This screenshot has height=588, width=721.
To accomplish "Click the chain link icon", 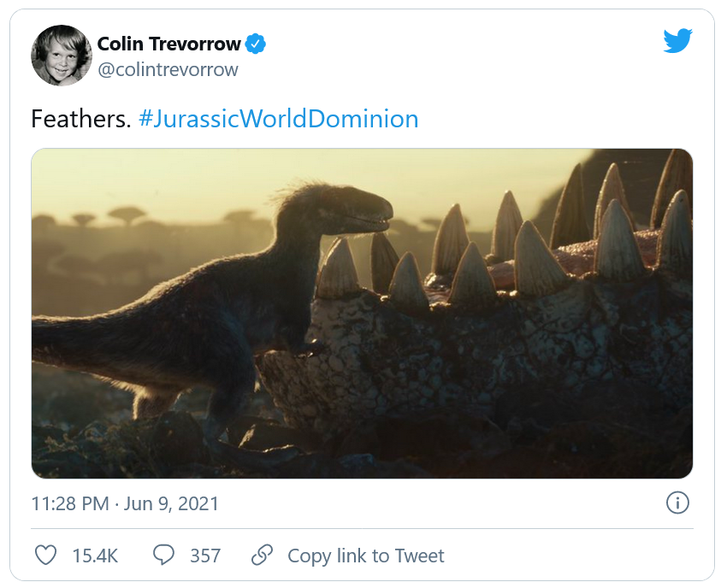I will [262, 556].
